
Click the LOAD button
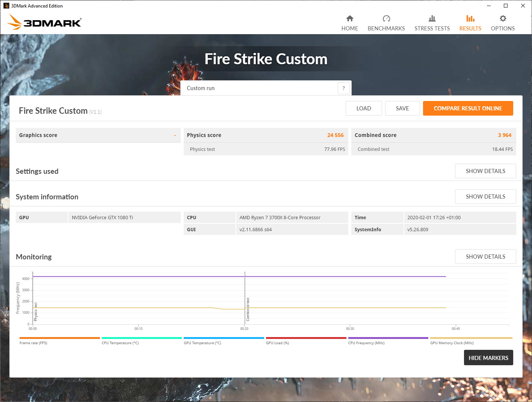coord(364,108)
